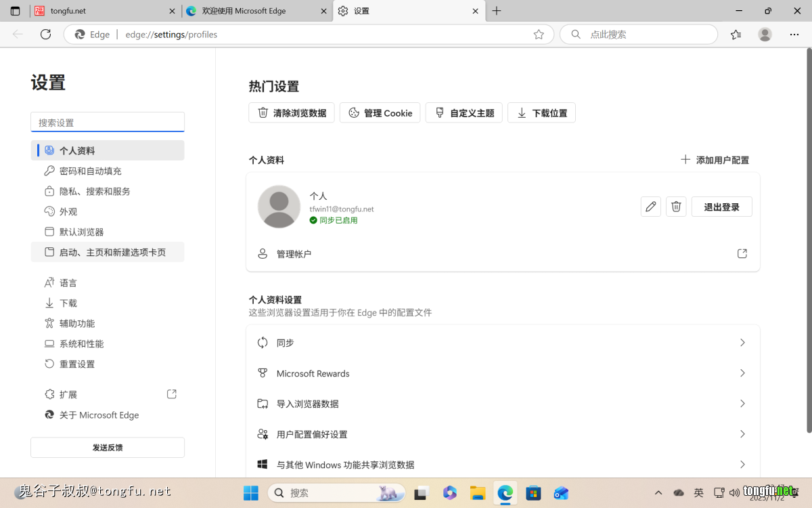This screenshot has width=812, height=508.
Task: Open Settings and more ellipsis menu
Action: tap(794, 35)
